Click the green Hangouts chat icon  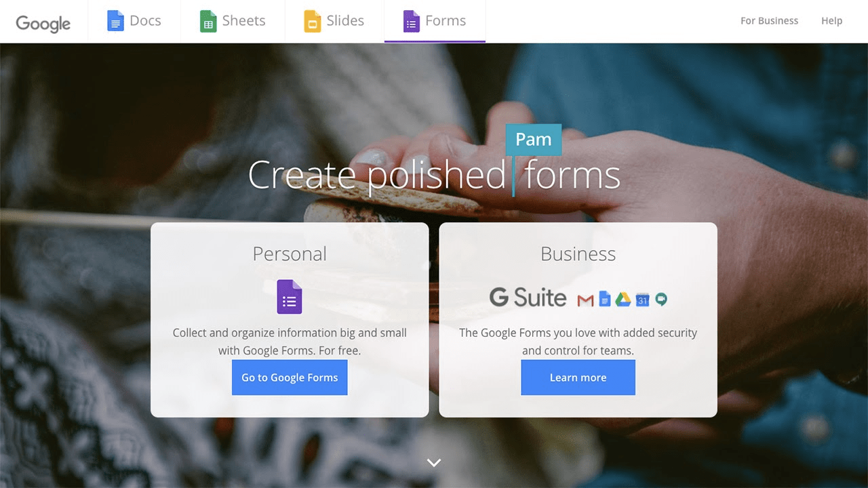pyautogui.click(x=661, y=299)
